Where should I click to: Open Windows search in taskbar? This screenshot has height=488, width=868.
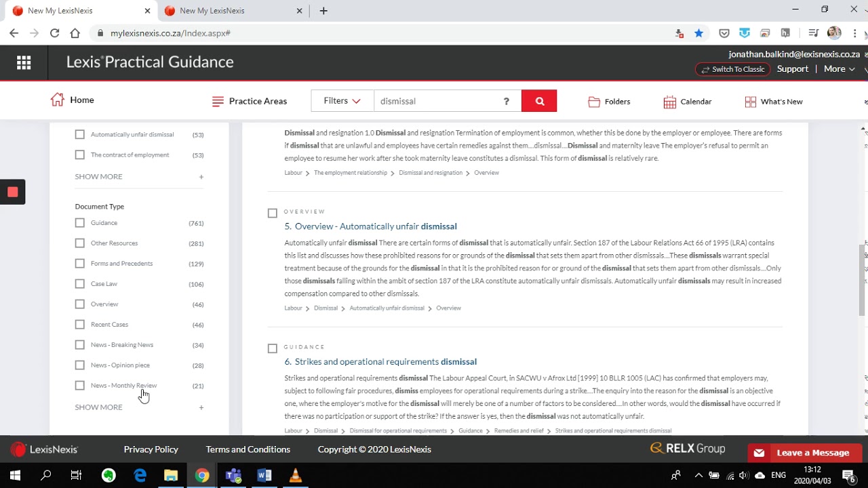45,476
